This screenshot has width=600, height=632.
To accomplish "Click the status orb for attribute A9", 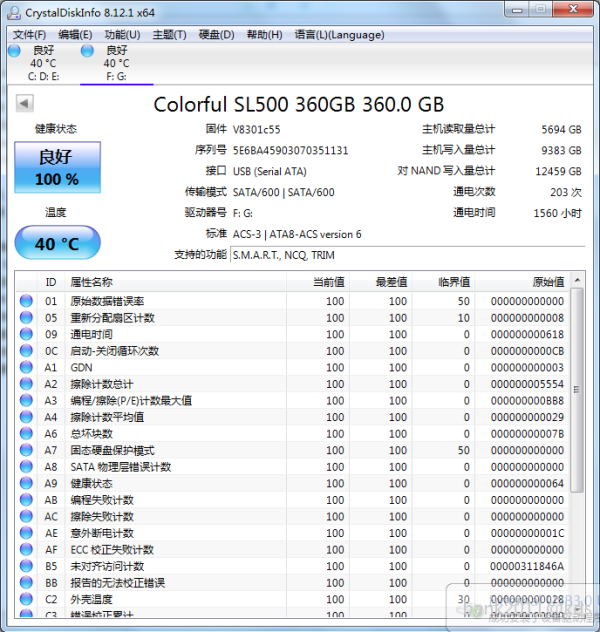I will tap(26, 483).
